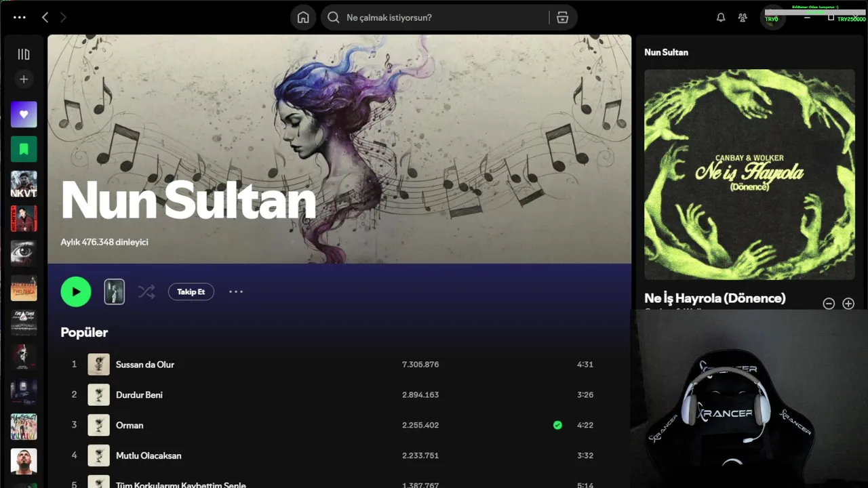Viewport: 868px width, 488px height.
Task: Minimize the Spotify window
Action: [807, 18]
